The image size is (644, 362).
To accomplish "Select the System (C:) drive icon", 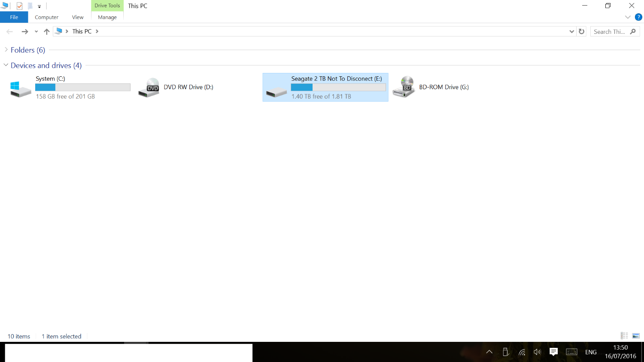I will (x=20, y=89).
